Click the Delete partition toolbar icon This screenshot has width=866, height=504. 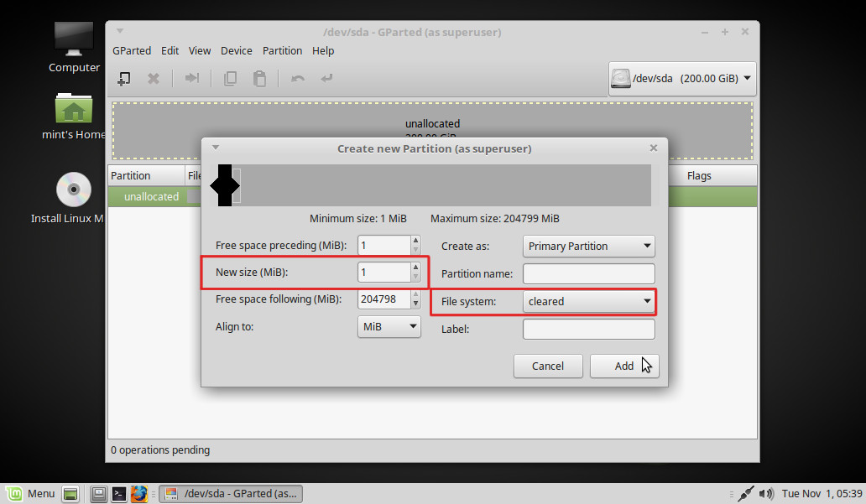154,78
